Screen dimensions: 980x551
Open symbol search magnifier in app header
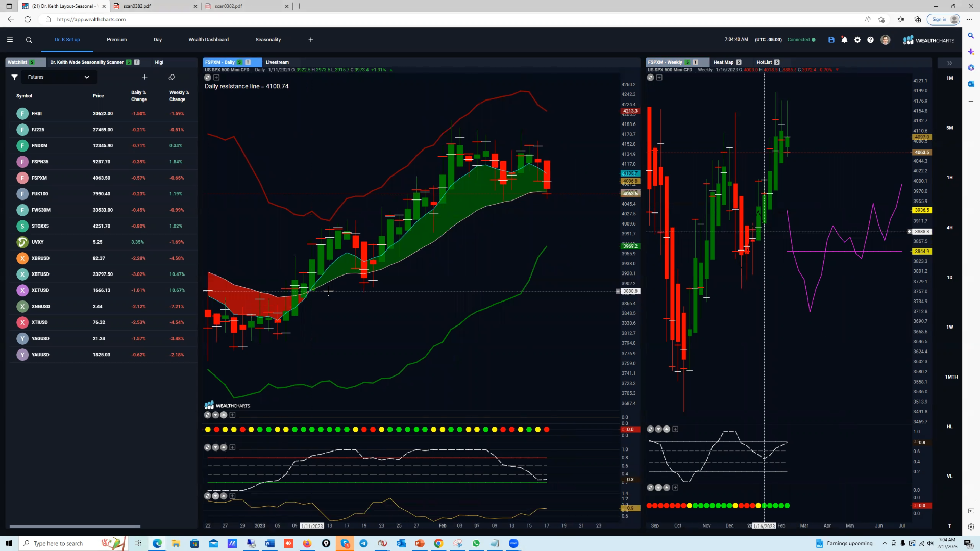pos(29,40)
